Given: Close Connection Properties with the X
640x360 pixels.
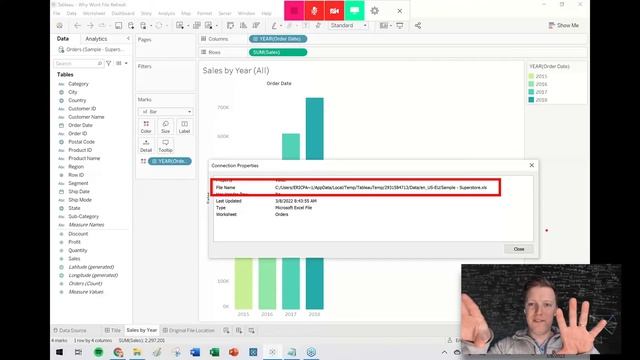Looking at the screenshot, I should (531, 165).
